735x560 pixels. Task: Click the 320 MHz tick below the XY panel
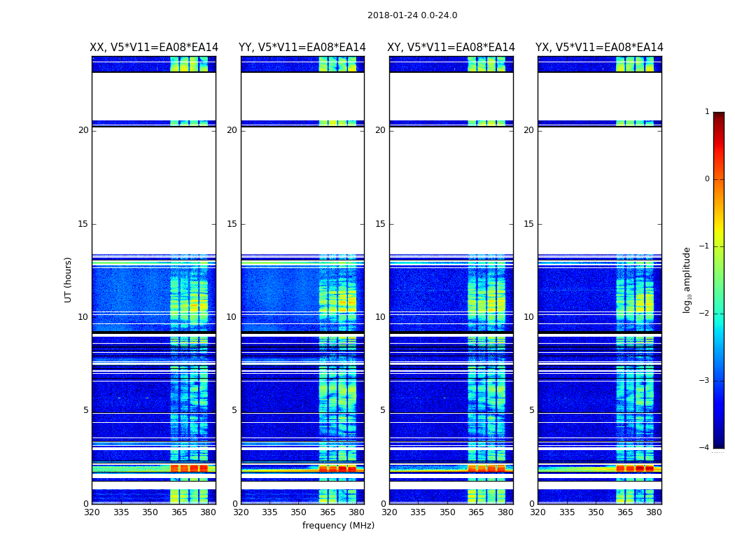[390, 512]
